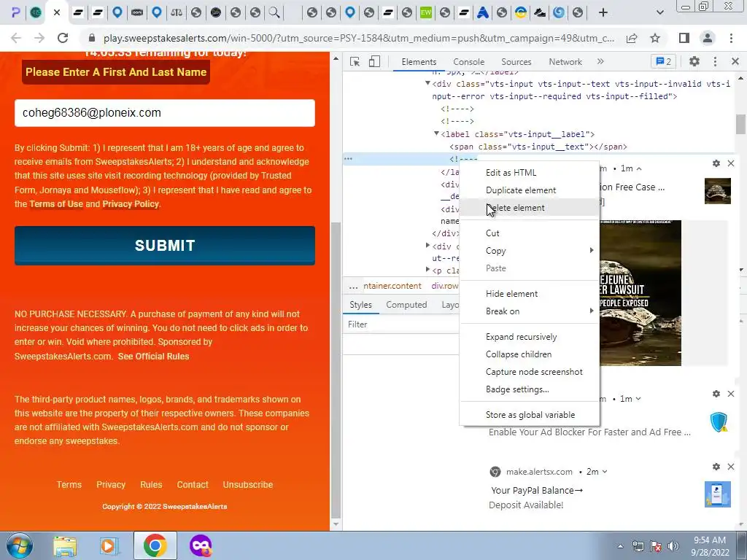Focus the Styles Filter input

coord(403,324)
